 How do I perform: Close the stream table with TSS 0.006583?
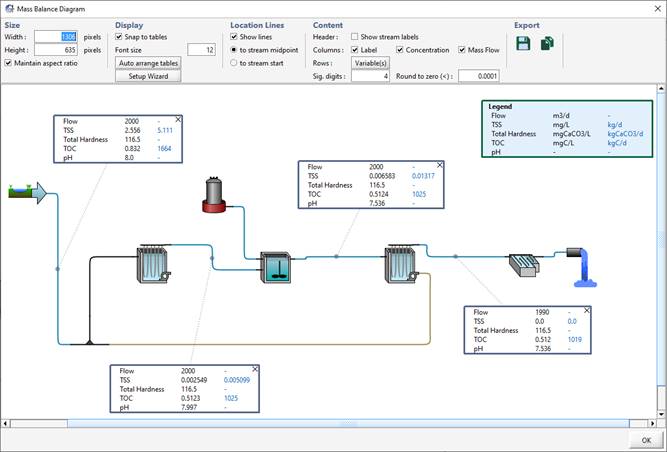(x=440, y=165)
